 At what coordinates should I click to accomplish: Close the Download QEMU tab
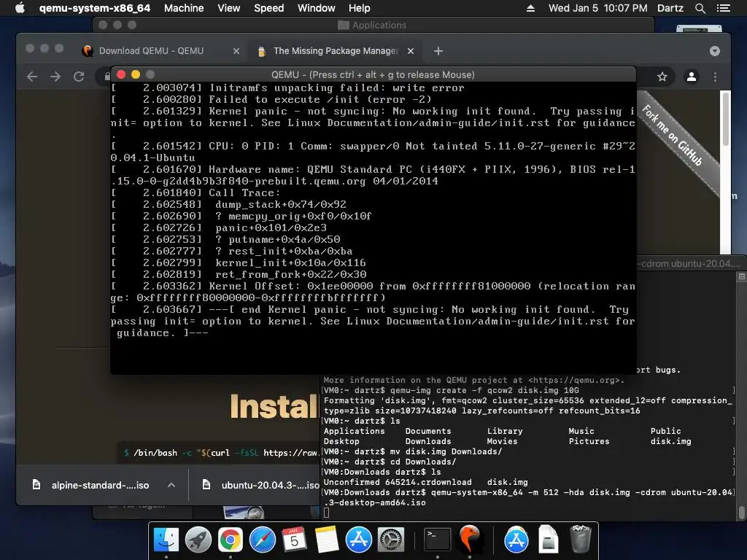(236, 51)
